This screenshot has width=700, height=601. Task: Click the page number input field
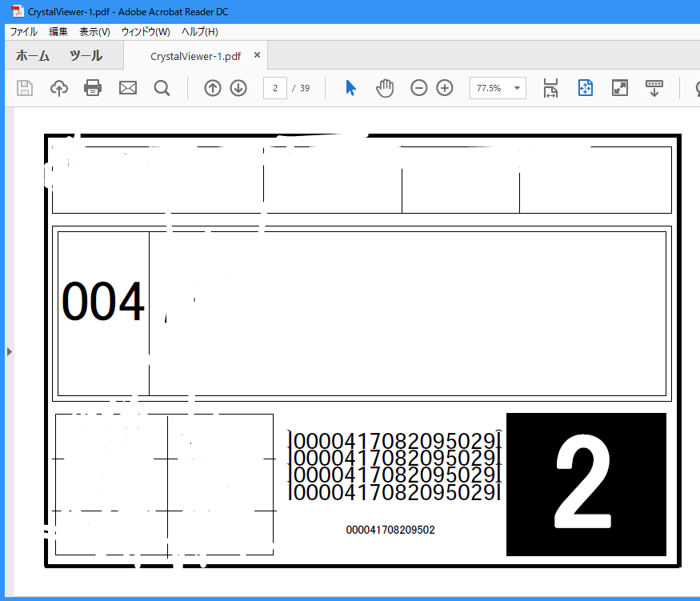coord(275,88)
